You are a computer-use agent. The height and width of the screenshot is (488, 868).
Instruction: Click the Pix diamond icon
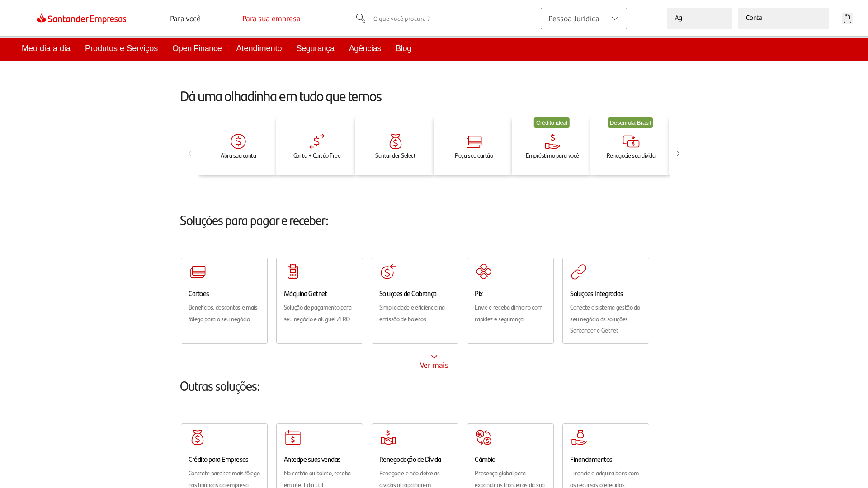[x=484, y=272]
